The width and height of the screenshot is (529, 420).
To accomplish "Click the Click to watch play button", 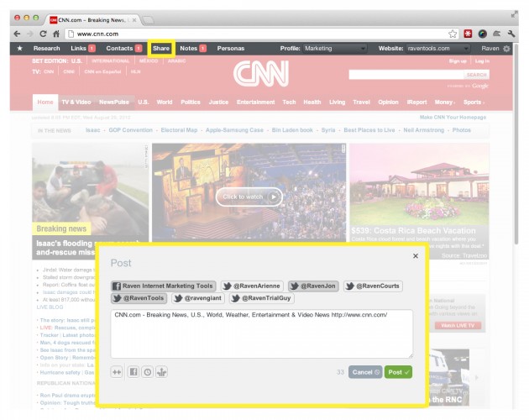I will tap(249, 197).
